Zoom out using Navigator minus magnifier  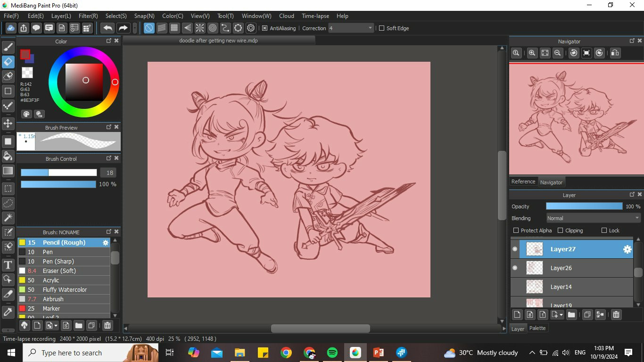[558, 53]
